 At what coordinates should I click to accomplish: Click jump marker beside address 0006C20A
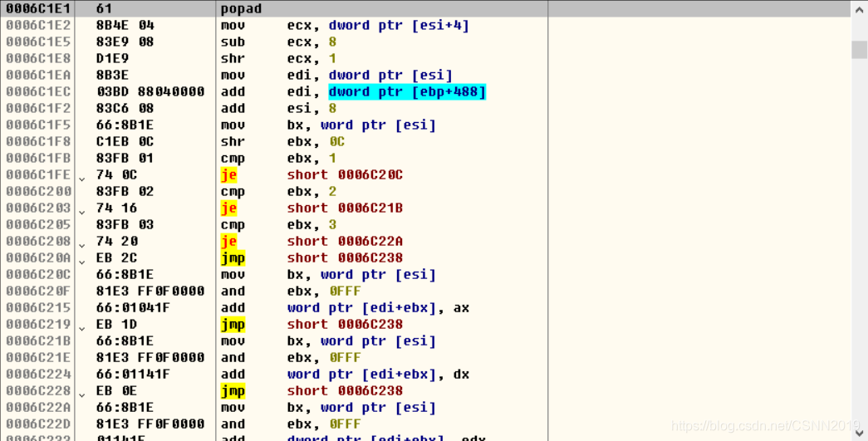click(x=82, y=261)
